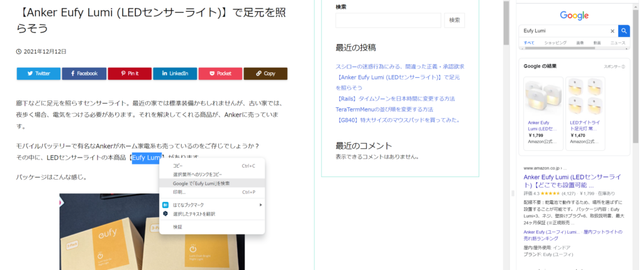Viewport: 644px width, 270px height.
Task: Share the post on LinkedIn
Action: point(175,73)
